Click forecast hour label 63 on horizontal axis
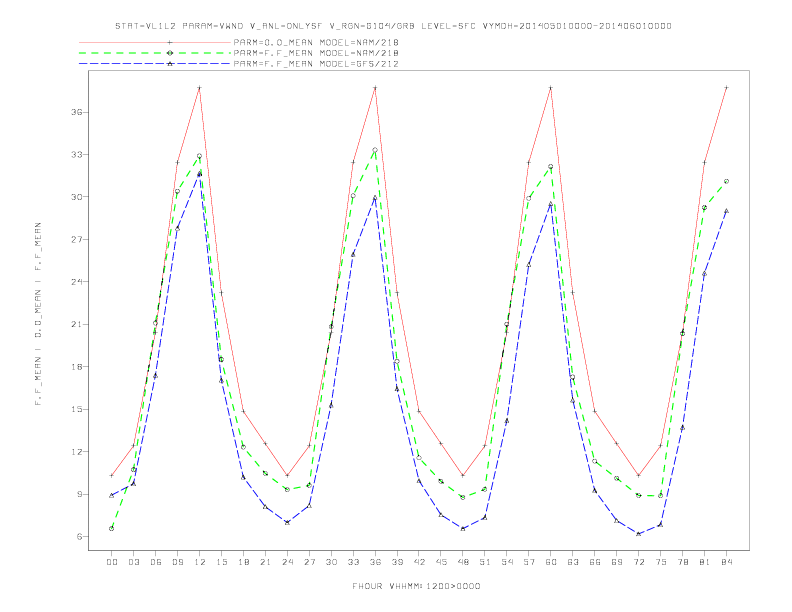The height and width of the screenshot is (612, 792). pos(573,562)
